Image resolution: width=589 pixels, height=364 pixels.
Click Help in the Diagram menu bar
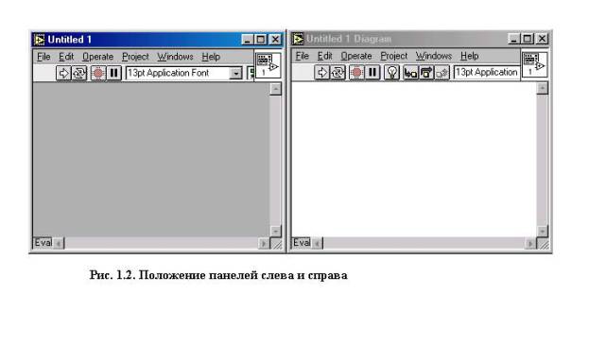[x=470, y=56]
